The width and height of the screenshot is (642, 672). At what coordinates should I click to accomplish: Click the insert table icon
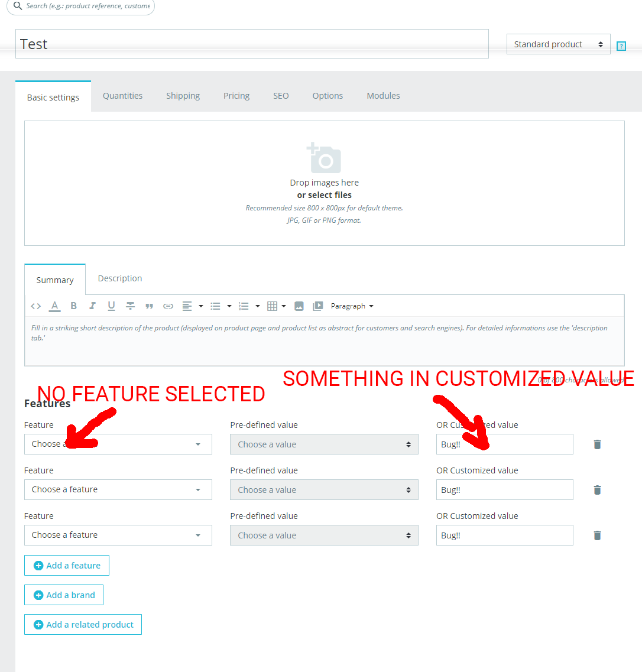pyautogui.click(x=272, y=306)
